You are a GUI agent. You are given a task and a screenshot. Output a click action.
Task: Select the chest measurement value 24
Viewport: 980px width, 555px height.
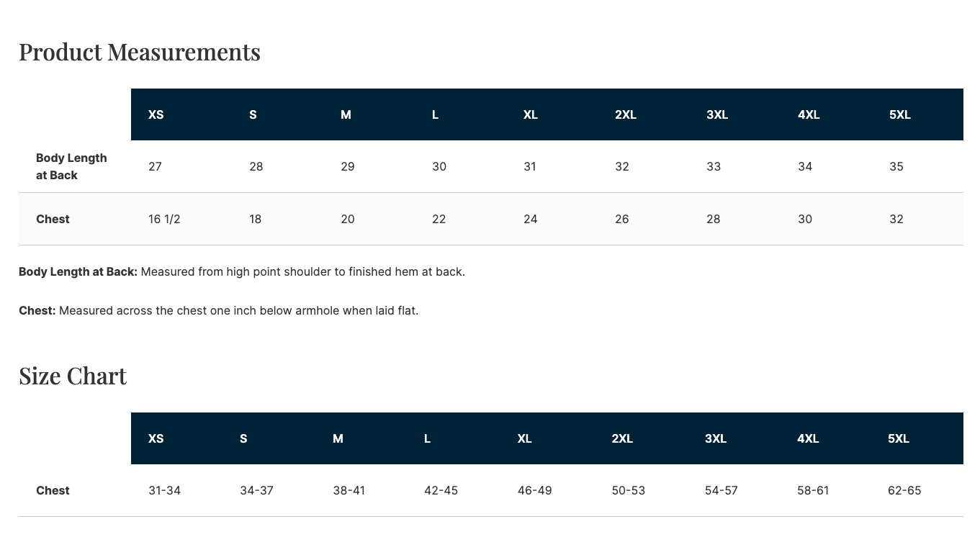point(531,219)
